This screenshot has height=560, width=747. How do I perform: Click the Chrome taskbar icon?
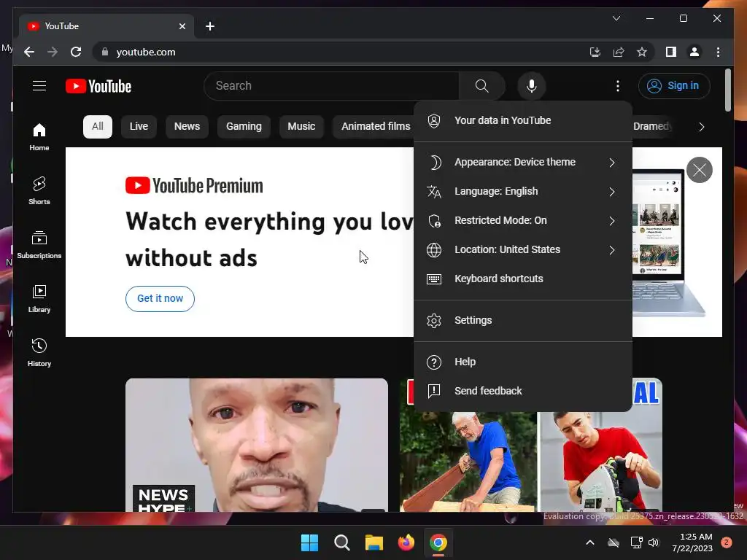[438, 542]
